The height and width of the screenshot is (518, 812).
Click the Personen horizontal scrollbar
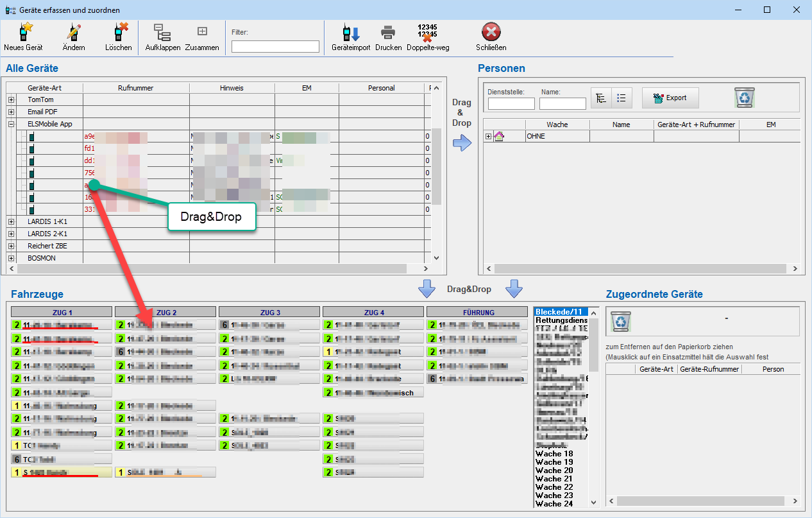point(641,269)
